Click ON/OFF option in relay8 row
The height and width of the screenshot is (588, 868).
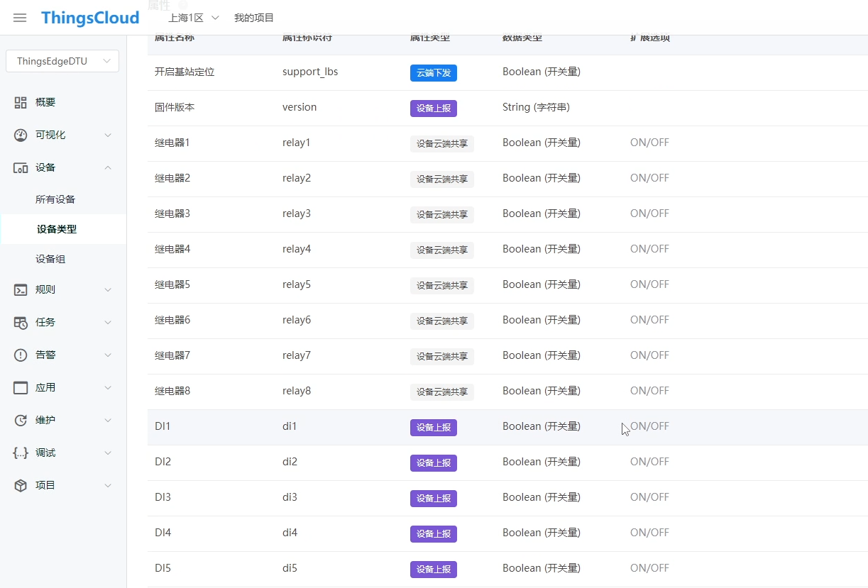coord(649,391)
